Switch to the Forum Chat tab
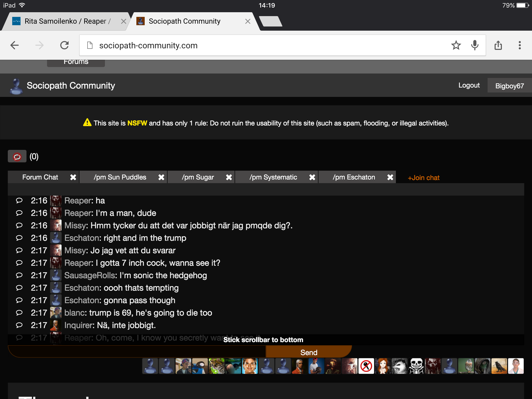Screen dimensions: 532x399 tap(40, 177)
